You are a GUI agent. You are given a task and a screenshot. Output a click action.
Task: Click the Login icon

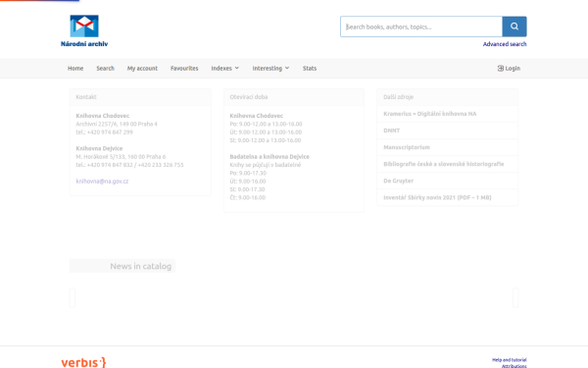click(500, 69)
